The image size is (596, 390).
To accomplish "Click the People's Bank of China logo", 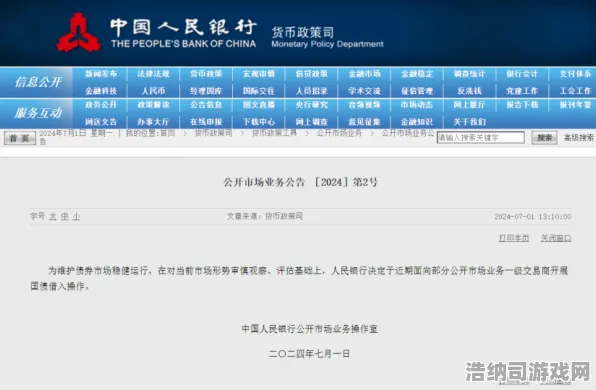I will pyautogui.click(x=79, y=33).
